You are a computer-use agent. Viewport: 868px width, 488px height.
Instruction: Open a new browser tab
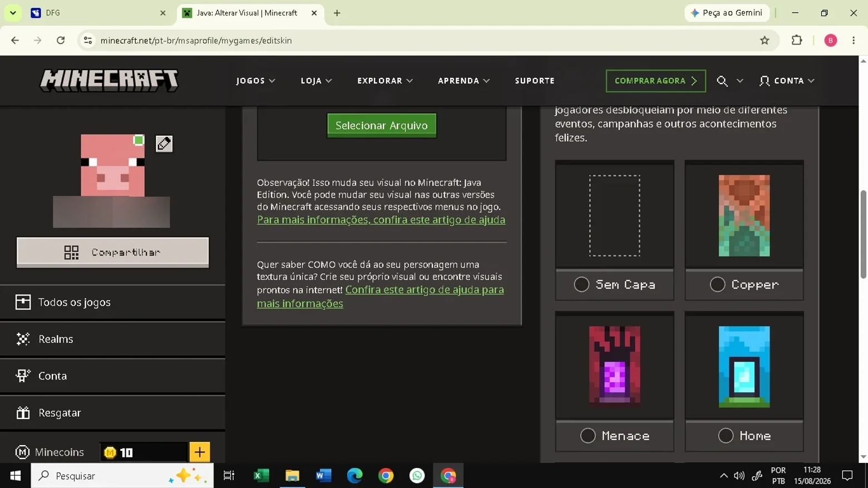(337, 13)
